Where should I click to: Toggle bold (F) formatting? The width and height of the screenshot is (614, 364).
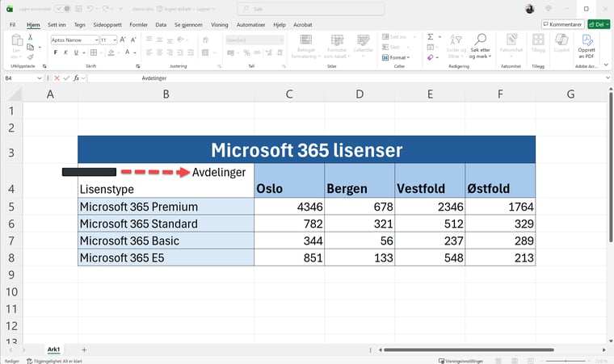55,52
